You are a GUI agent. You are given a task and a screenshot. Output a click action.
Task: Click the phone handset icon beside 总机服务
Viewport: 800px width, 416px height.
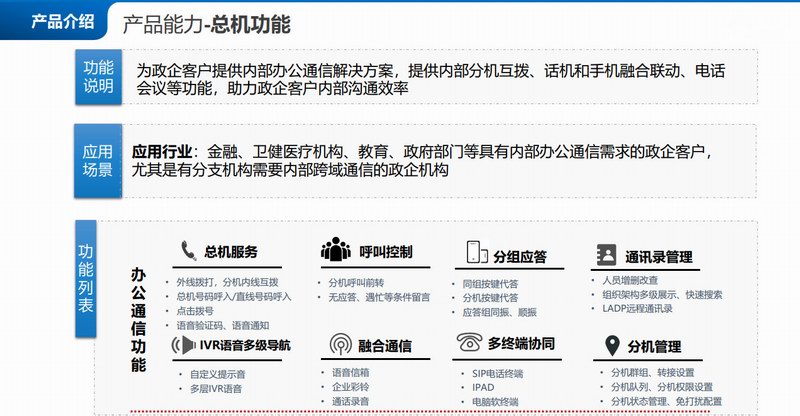(x=188, y=251)
